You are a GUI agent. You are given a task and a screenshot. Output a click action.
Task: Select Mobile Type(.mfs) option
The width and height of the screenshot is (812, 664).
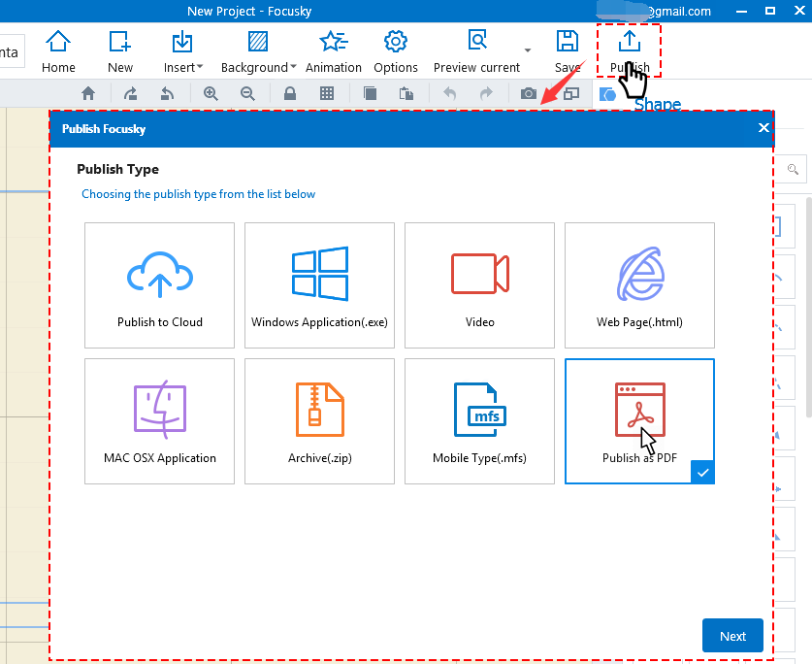click(x=479, y=421)
